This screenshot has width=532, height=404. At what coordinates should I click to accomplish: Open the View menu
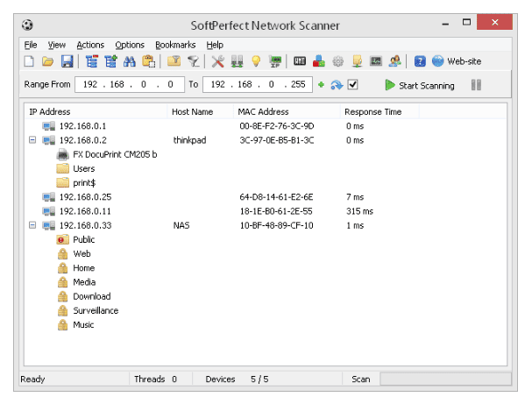coord(57,45)
